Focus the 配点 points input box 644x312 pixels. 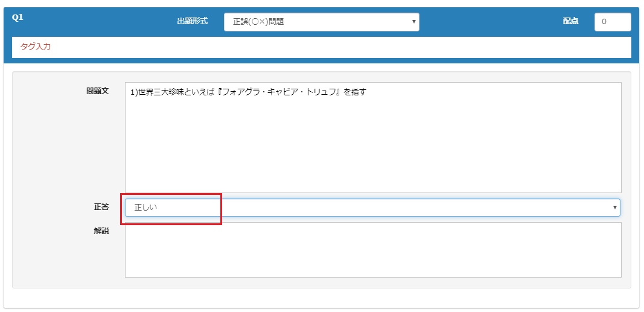coord(612,22)
